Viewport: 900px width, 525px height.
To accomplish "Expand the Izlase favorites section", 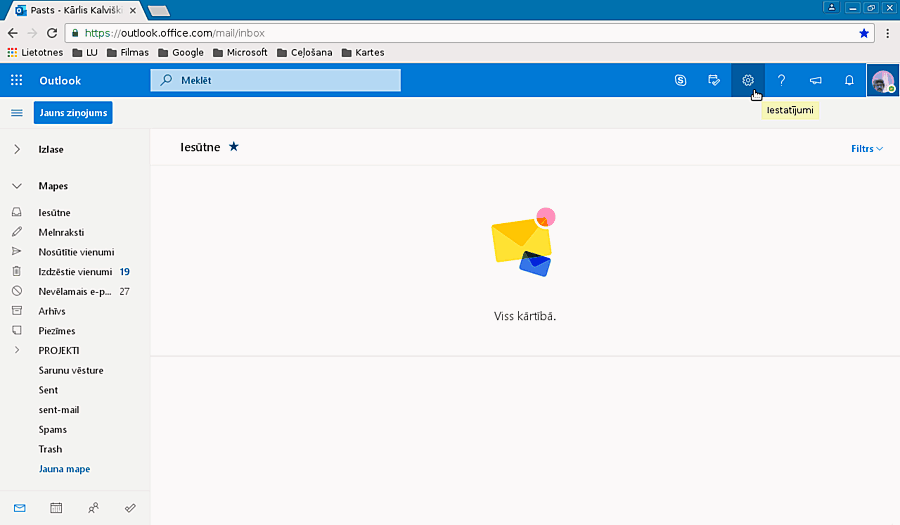I will (17, 149).
